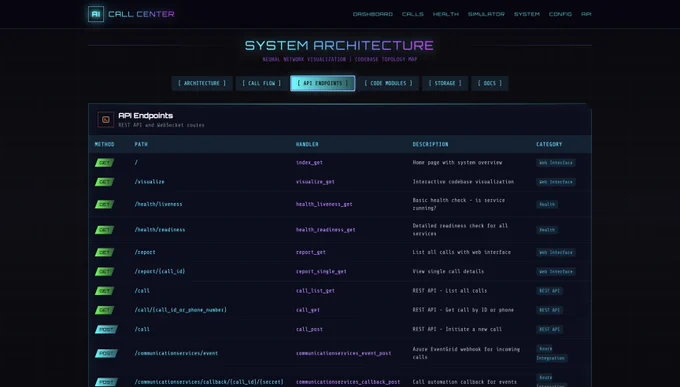This screenshot has width=680, height=387.
Task: Open the Config navigation item
Action: click(x=560, y=14)
